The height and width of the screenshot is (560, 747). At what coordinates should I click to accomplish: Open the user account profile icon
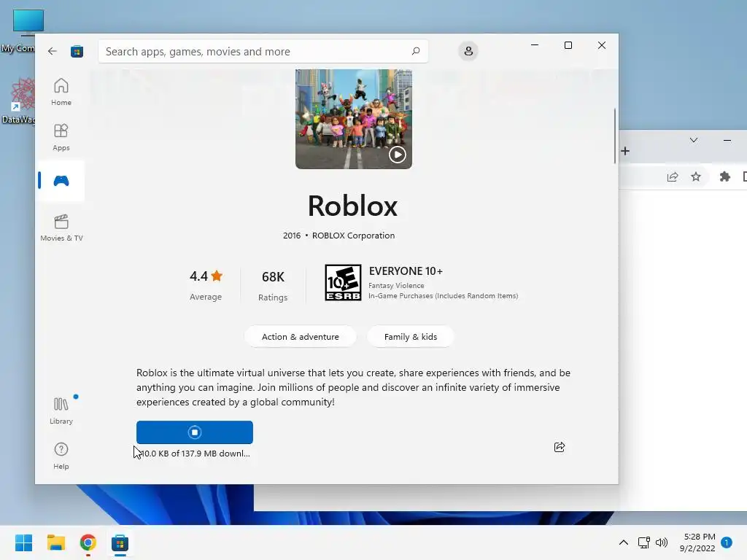coord(468,51)
